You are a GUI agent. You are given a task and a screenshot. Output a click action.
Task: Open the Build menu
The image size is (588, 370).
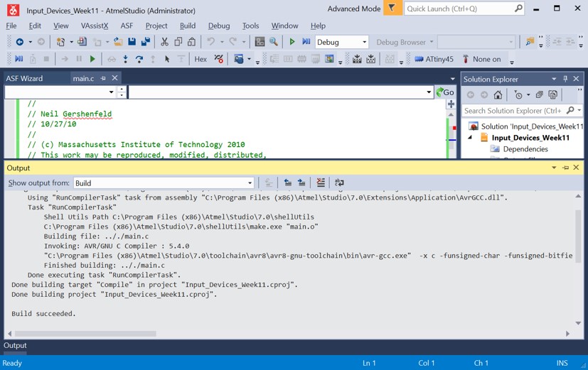click(188, 26)
